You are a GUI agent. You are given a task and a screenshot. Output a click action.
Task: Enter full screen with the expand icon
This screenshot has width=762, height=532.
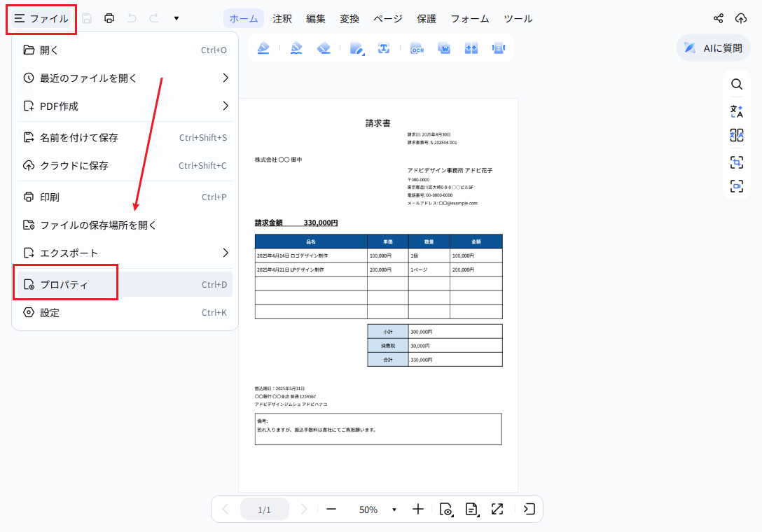(x=497, y=509)
